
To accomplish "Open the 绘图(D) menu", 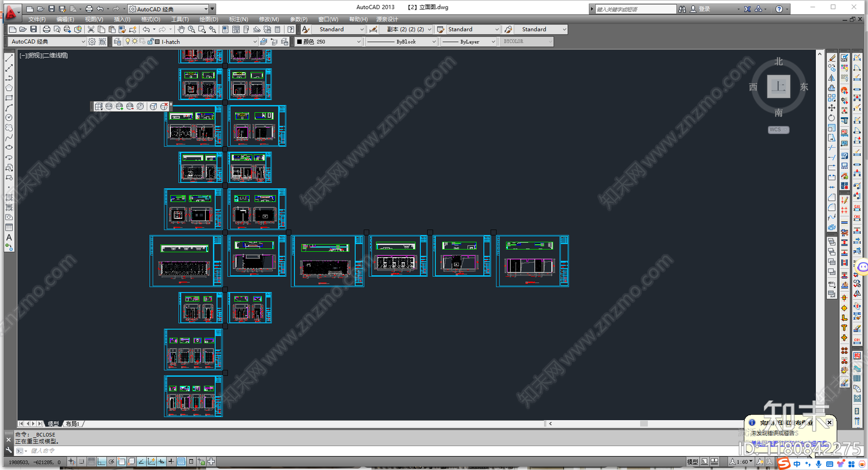I will tap(209, 20).
